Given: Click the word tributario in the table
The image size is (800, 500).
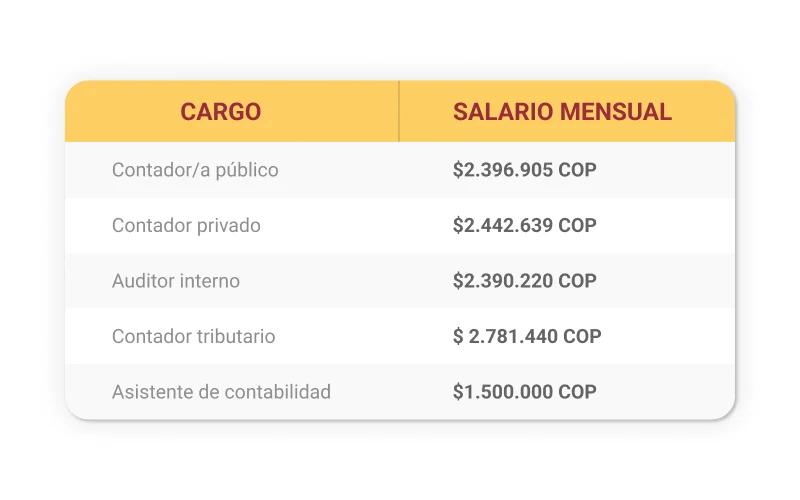Looking at the screenshot, I should 239,337.
